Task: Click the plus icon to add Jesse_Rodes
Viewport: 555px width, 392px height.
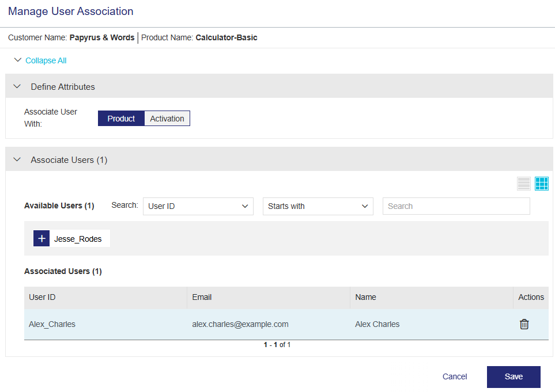Action: tap(41, 238)
